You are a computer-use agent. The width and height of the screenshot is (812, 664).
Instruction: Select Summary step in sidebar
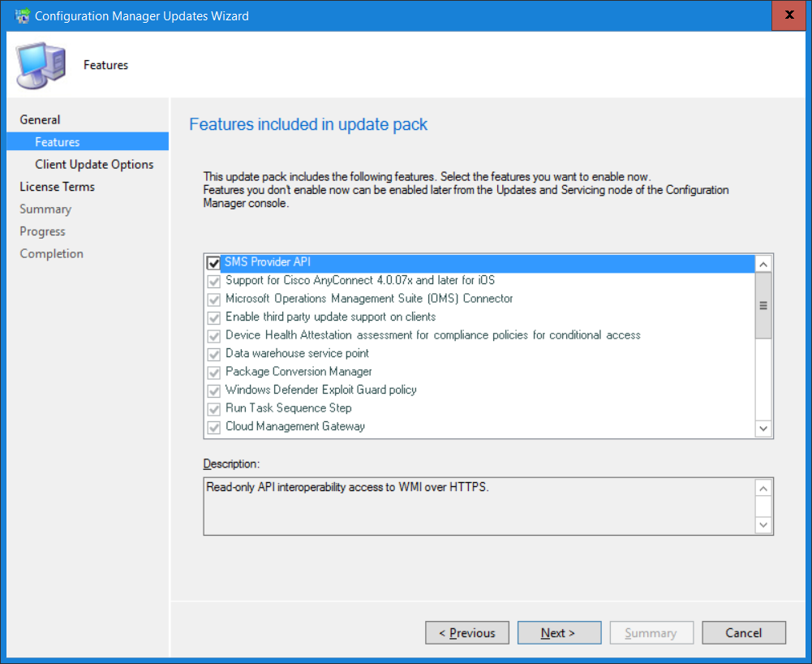coord(45,209)
